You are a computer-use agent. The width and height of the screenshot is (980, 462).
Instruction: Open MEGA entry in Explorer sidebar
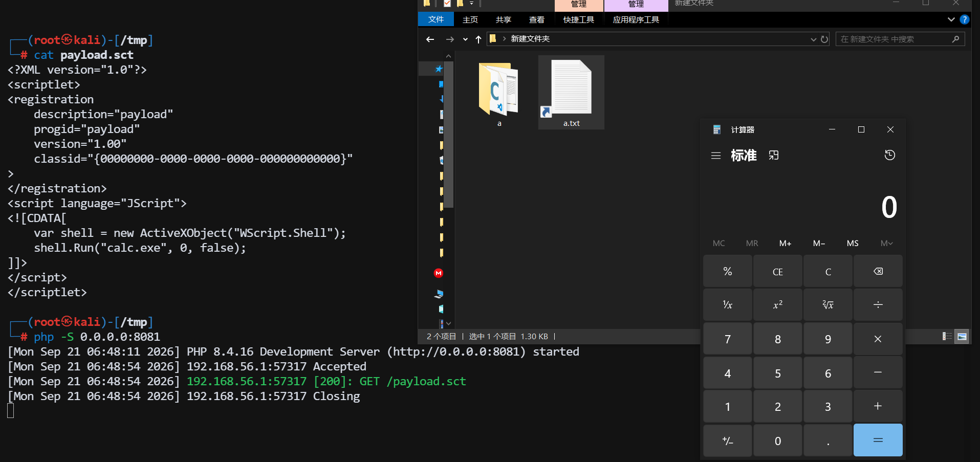coord(439,273)
